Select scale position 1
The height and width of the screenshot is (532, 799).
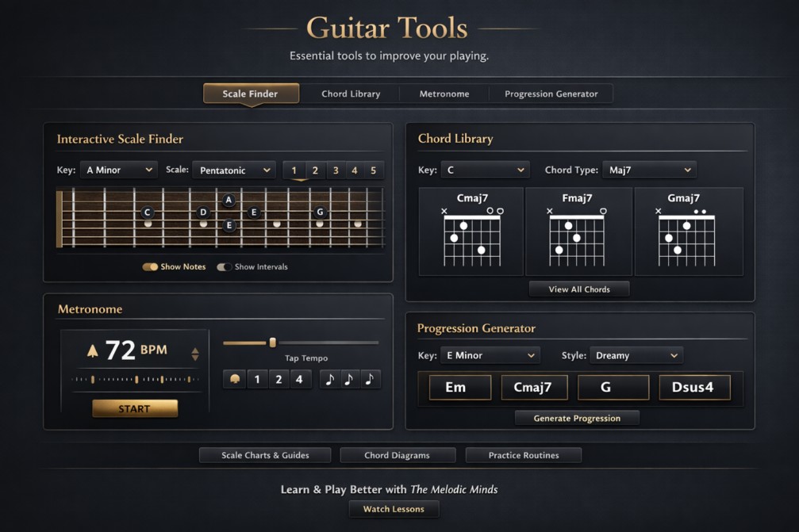coord(294,170)
